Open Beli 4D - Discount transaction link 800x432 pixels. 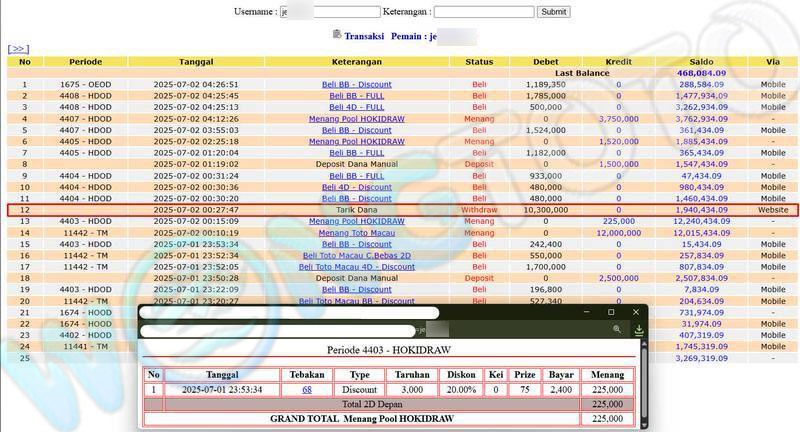tap(357, 187)
